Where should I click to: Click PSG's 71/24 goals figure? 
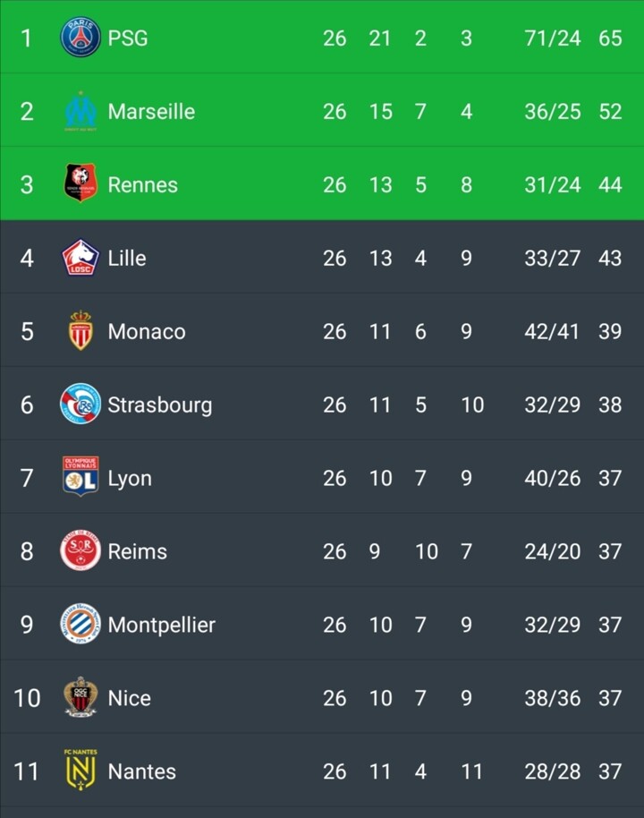point(552,38)
